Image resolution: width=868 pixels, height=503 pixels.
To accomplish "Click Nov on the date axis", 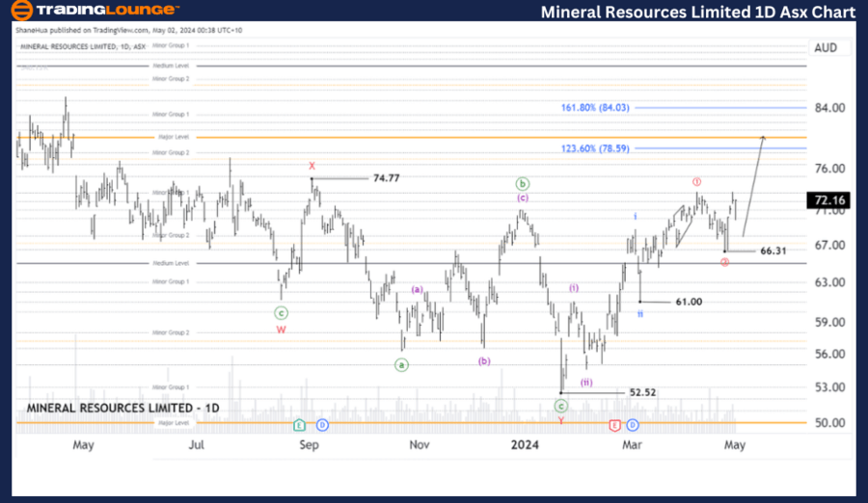I will click(x=420, y=445).
